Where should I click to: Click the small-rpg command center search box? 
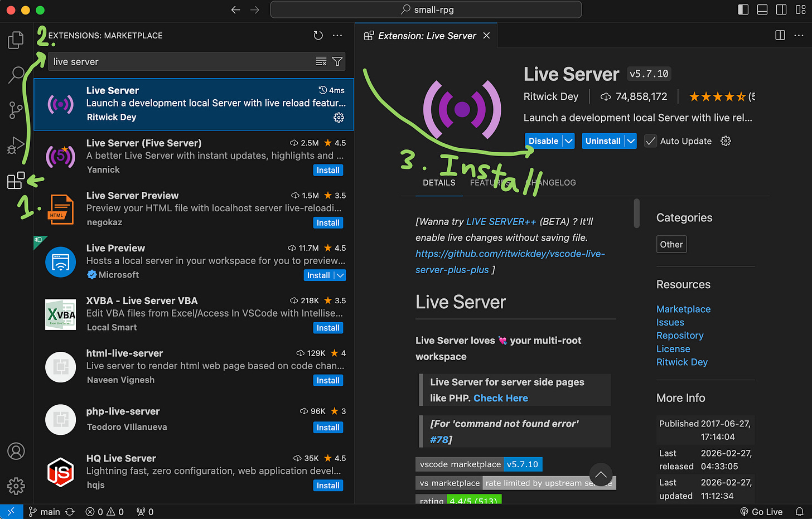426,9
